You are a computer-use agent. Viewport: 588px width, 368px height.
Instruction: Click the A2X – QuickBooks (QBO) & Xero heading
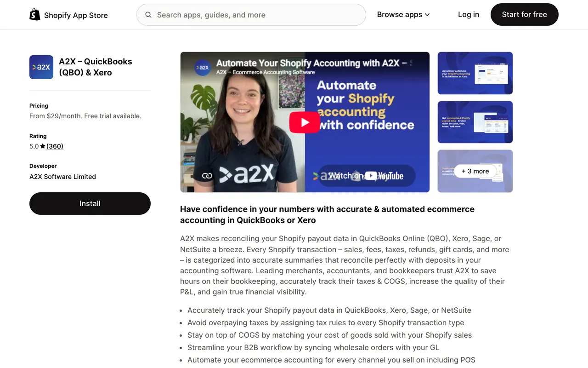pyautogui.click(x=96, y=67)
